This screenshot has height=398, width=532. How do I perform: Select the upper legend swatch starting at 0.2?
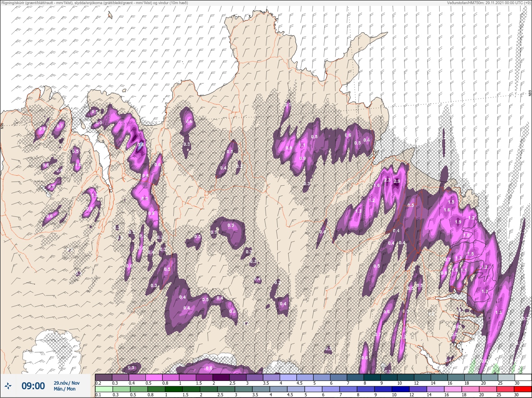[103, 377]
